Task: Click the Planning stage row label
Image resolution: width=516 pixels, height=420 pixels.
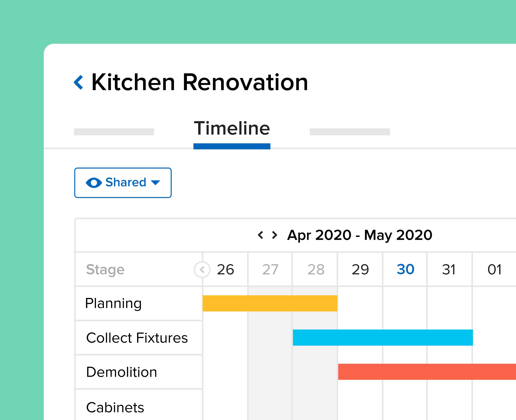Action: coord(113,303)
